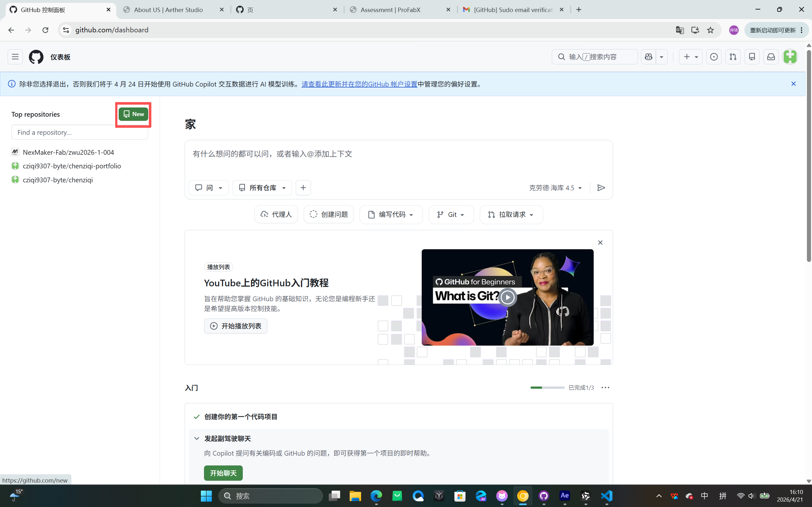Switch to the Assessment ProFabX tab
The width and height of the screenshot is (812, 507).
click(400, 10)
